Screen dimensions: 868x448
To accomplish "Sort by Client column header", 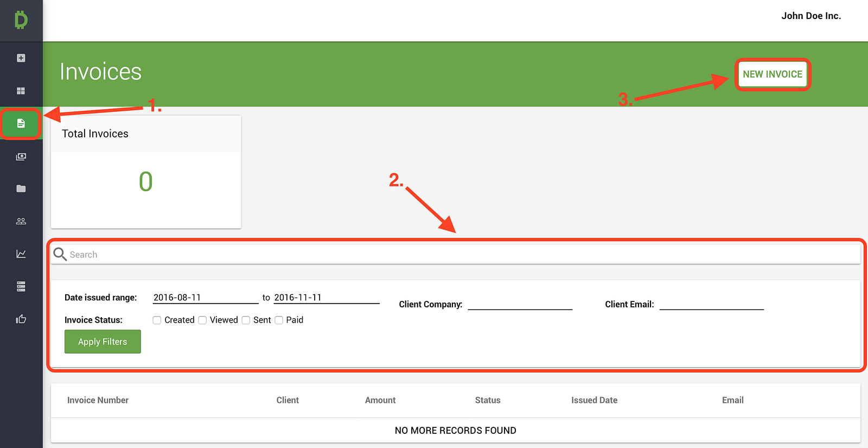I will 288,400.
